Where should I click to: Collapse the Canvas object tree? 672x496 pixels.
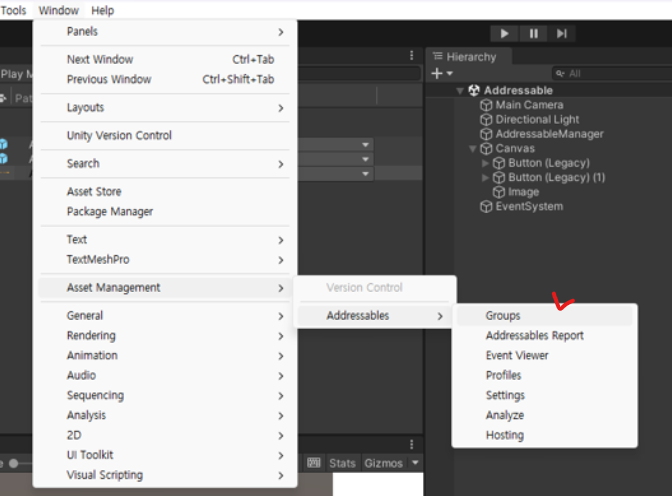(472, 149)
